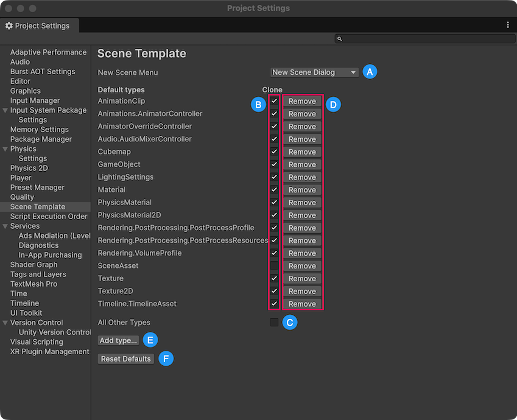Click the Project Settings gear icon
Image resolution: width=517 pixels, height=420 pixels.
point(9,26)
